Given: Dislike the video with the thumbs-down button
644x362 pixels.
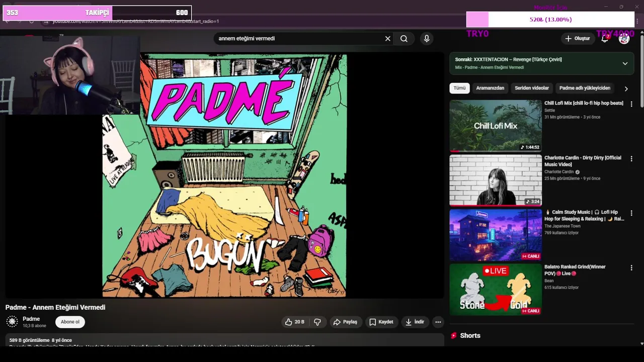Looking at the screenshot, I should click(x=317, y=322).
